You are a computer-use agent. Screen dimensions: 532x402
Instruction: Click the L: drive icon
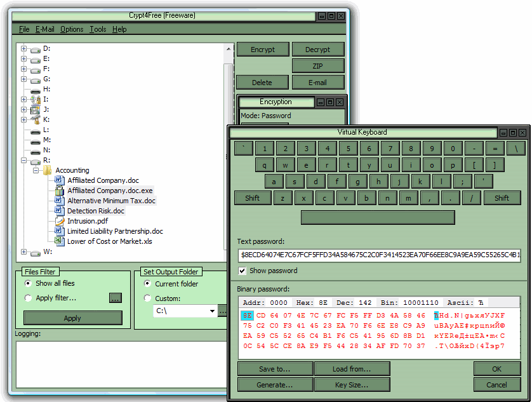(36, 131)
